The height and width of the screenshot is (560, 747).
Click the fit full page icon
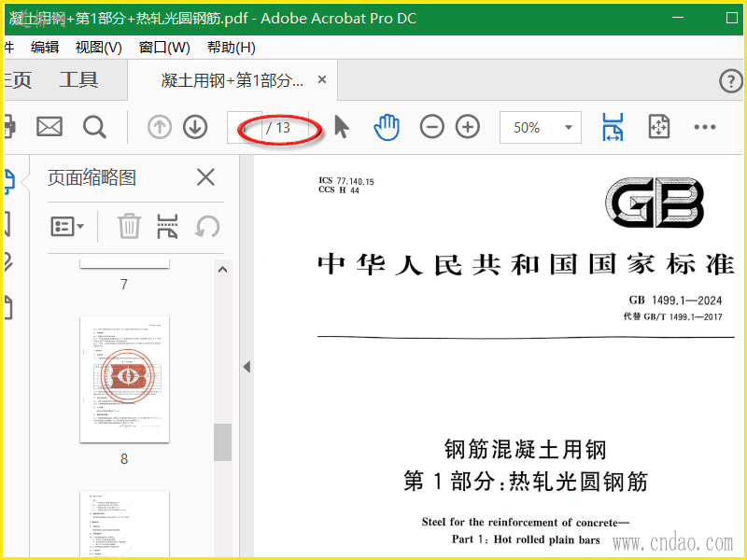point(659,127)
